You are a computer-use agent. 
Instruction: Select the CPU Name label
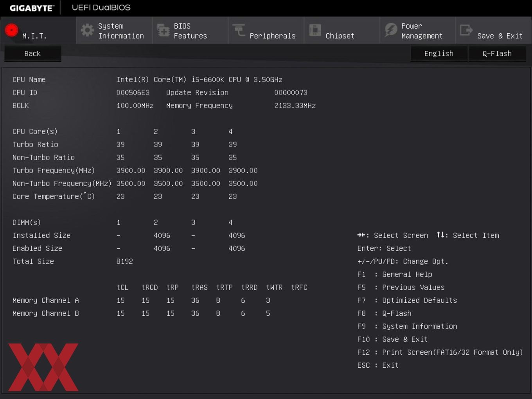point(29,79)
